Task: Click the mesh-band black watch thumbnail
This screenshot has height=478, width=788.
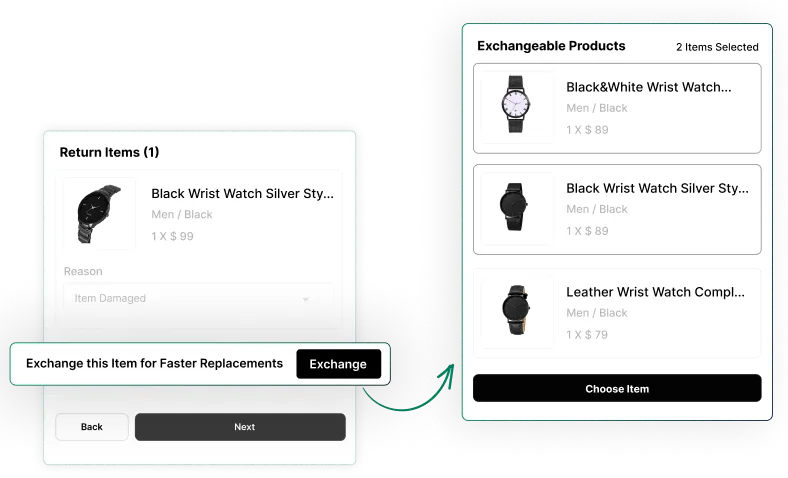Action: pos(516,207)
